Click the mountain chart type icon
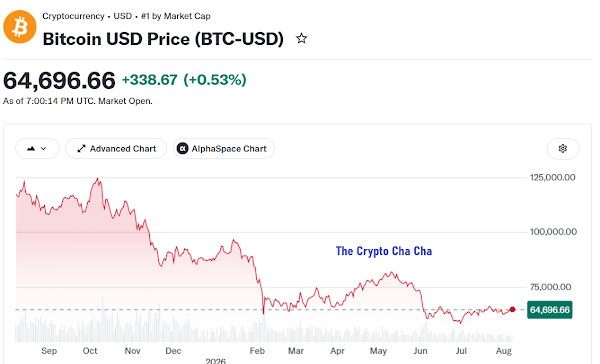The width and height of the screenshot is (600, 364). [x=31, y=149]
